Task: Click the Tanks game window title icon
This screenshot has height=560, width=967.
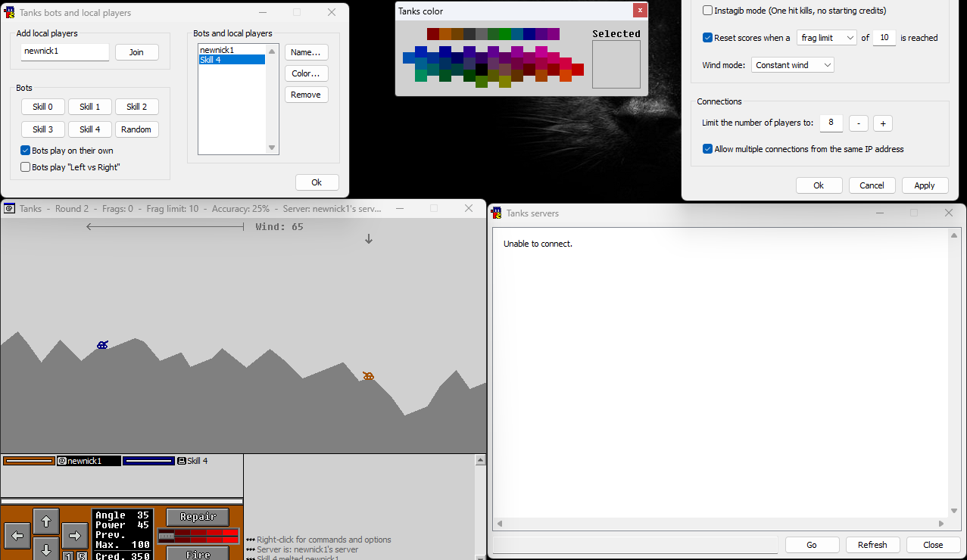Action: [10, 208]
